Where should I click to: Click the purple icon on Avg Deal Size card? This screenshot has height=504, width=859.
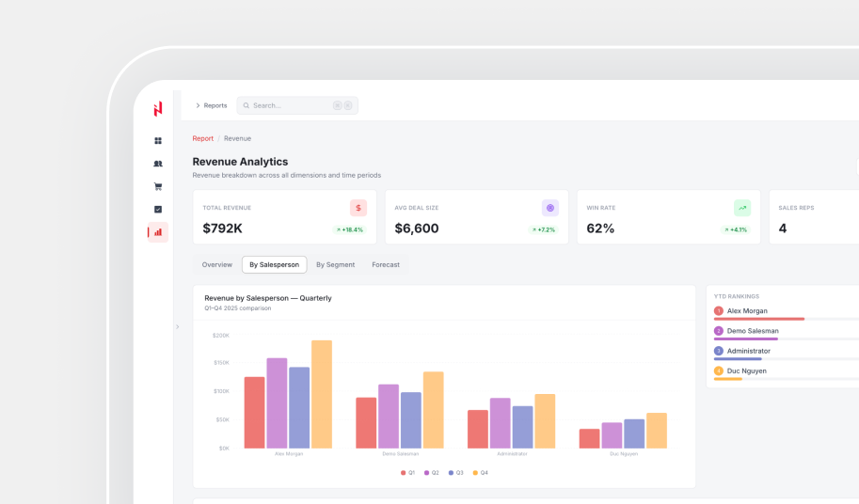coord(550,208)
